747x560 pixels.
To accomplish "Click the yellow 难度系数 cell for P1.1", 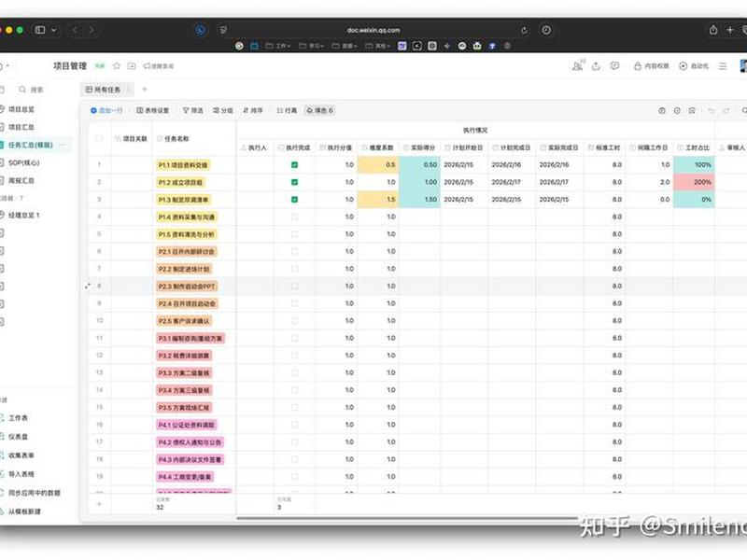I will click(378, 165).
